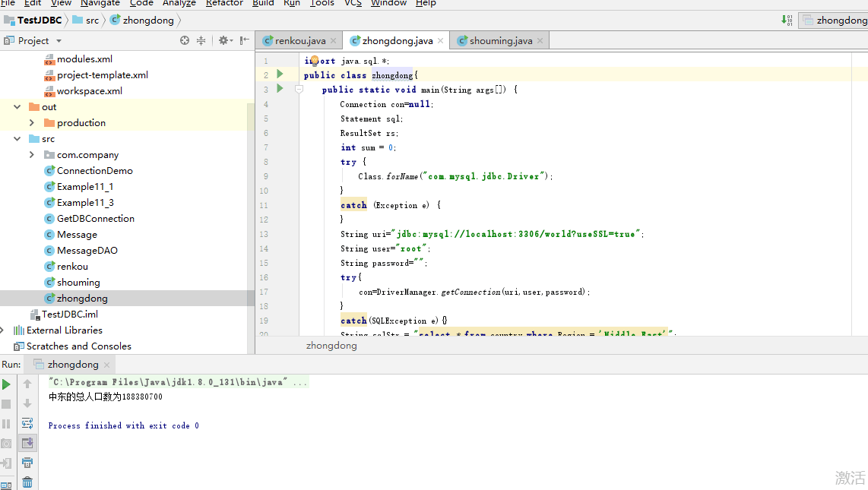Select ConnectionDemo class

[x=89, y=171]
